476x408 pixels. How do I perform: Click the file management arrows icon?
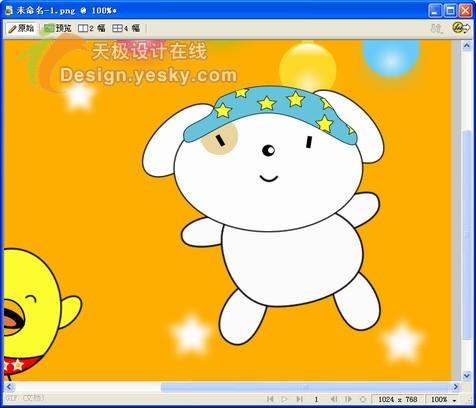(x=437, y=29)
